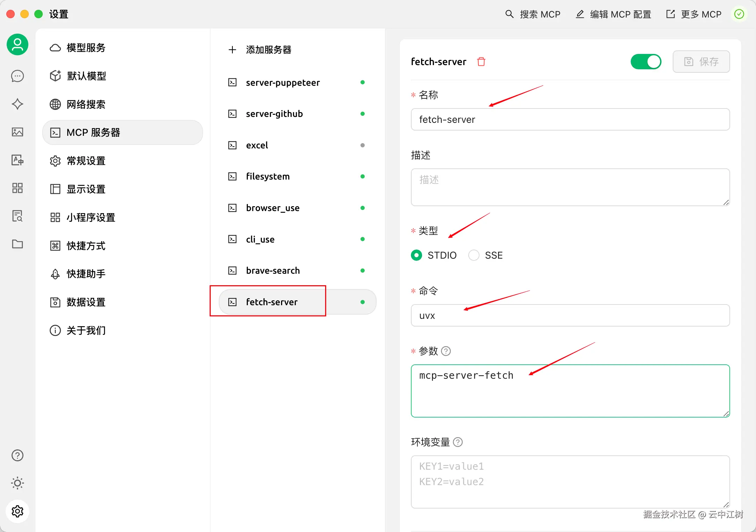Go to 网络搜索 settings section
Screen dimensions: 756x532
click(x=86, y=104)
